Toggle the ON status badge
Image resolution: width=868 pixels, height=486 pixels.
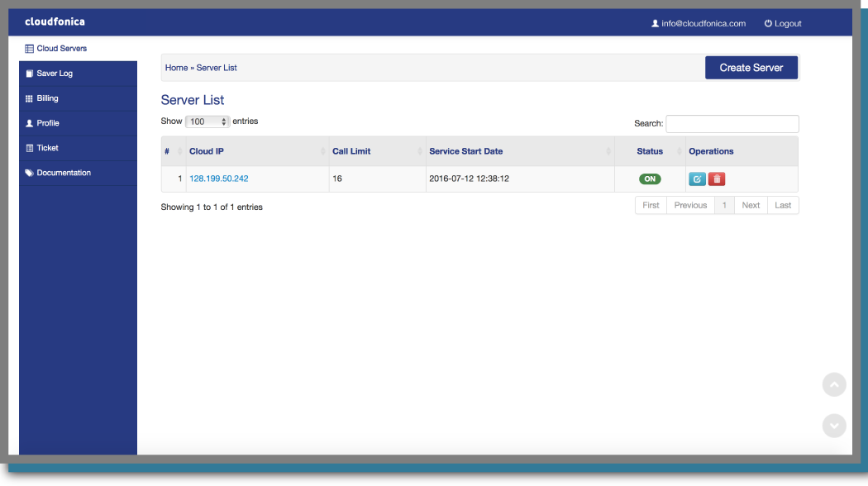pyautogui.click(x=650, y=179)
